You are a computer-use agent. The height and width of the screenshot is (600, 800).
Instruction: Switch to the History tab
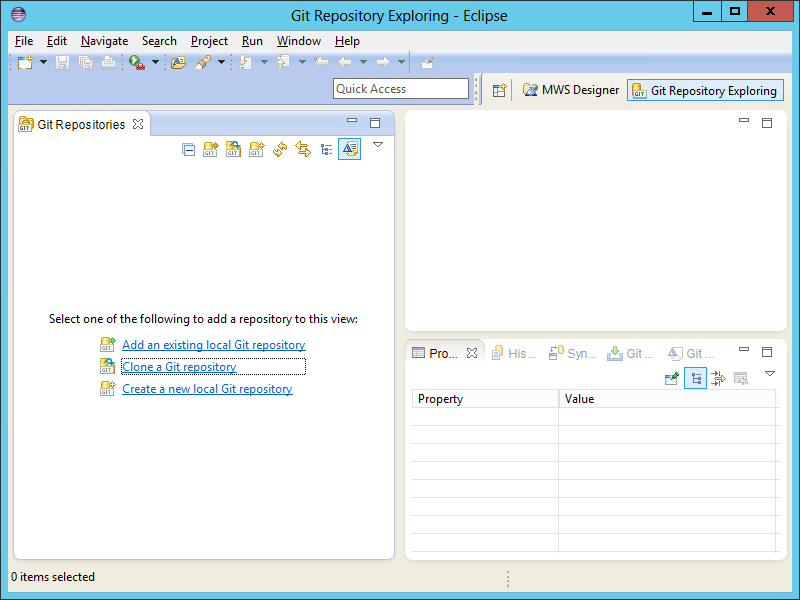513,353
